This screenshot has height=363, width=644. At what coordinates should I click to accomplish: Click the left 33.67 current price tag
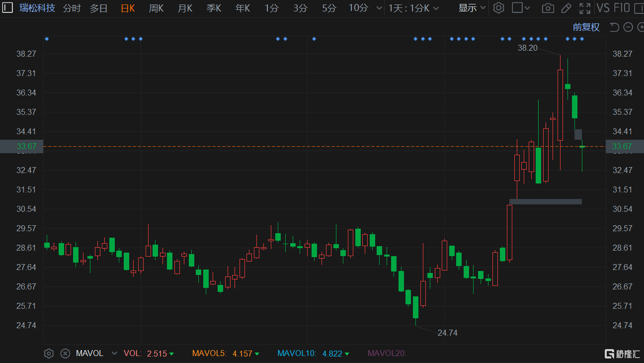pos(21,146)
